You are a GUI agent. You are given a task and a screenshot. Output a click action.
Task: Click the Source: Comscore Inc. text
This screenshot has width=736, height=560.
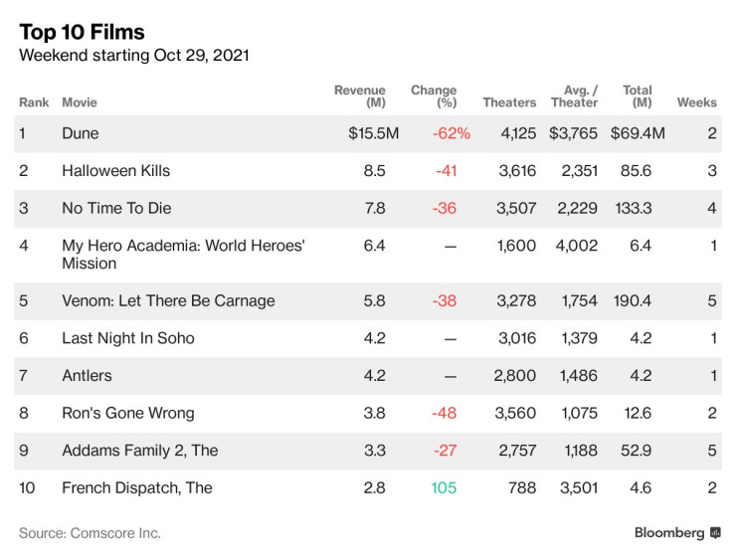tap(90, 533)
